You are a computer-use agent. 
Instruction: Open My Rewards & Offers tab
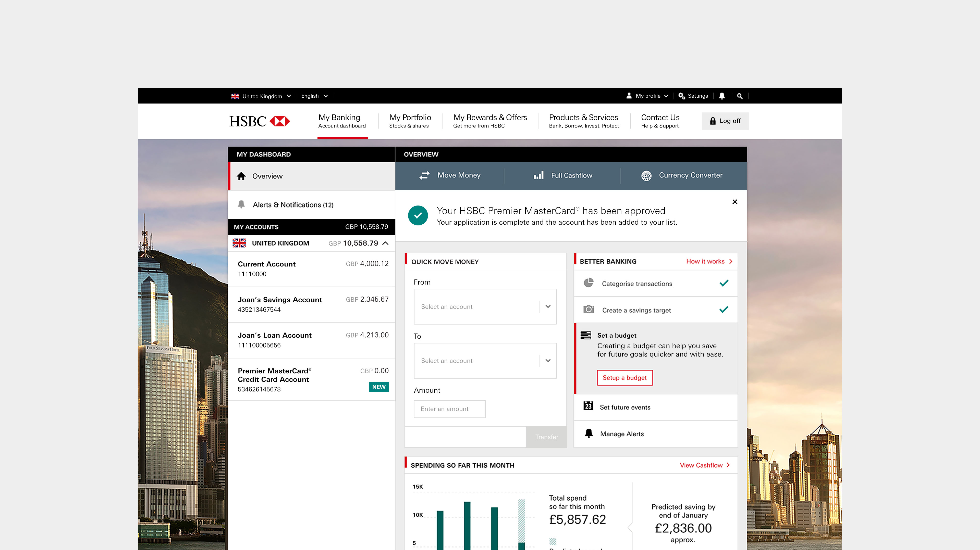pos(490,121)
